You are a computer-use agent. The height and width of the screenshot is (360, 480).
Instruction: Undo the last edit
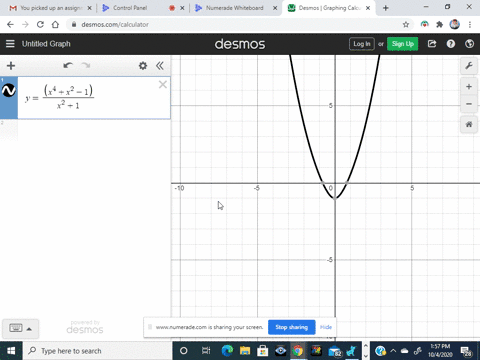(x=68, y=66)
